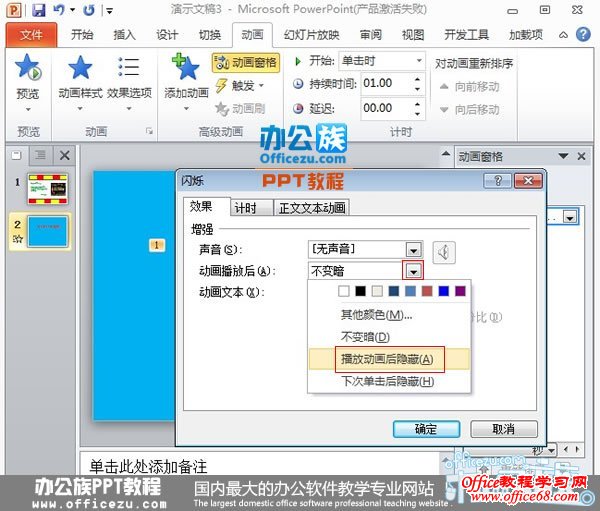Choose 不变暗(D) option
The height and width of the screenshot is (511, 600).
coord(389,337)
